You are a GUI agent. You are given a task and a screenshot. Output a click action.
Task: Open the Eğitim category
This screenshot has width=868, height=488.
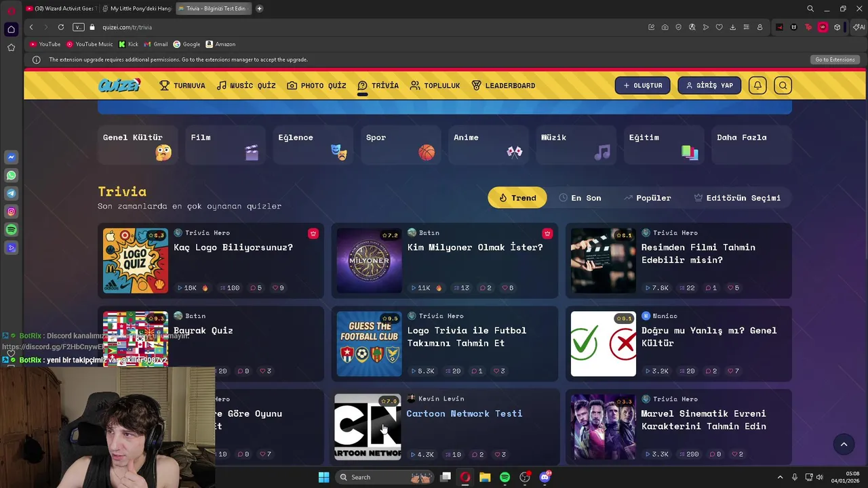[664, 145]
